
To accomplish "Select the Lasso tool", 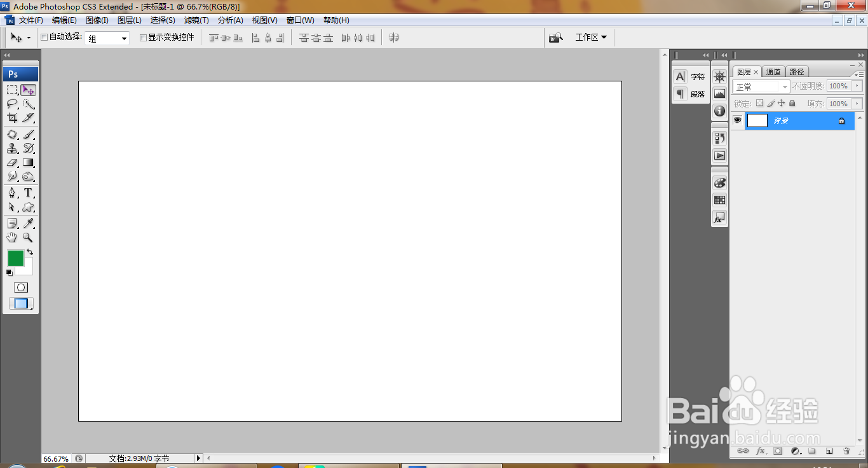I will pos(12,104).
